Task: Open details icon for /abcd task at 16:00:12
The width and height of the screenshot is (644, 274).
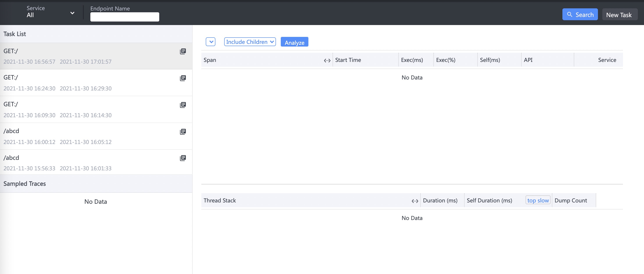Action: pyautogui.click(x=183, y=132)
